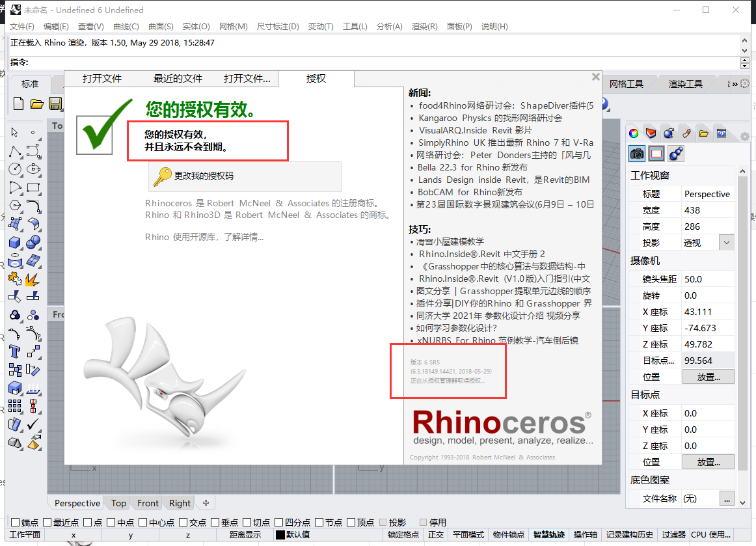Viewport: 756px width, 546px height.
Task: Enable the 四分点 osnap checkbox
Action: point(278,523)
